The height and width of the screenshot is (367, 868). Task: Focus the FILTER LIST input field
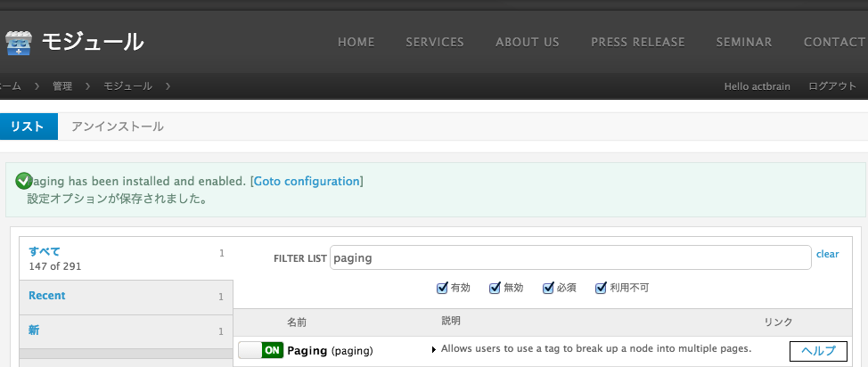pyautogui.click(x=570, y=258)
